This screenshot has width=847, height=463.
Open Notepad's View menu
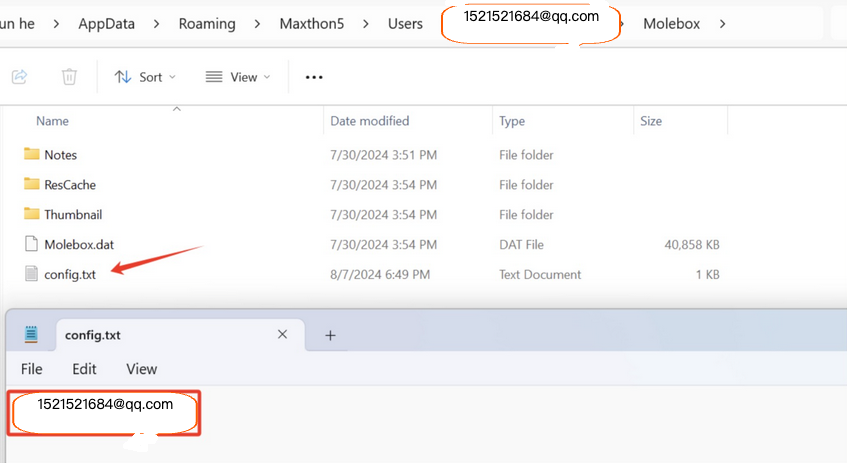pyautogui.click(x=141, y=369)
